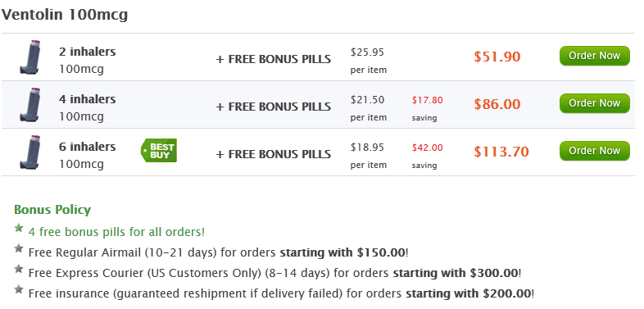This screenshot has width=644, height=309.
Task: Click the $113.70 total price
Action: tap(501, 152)
